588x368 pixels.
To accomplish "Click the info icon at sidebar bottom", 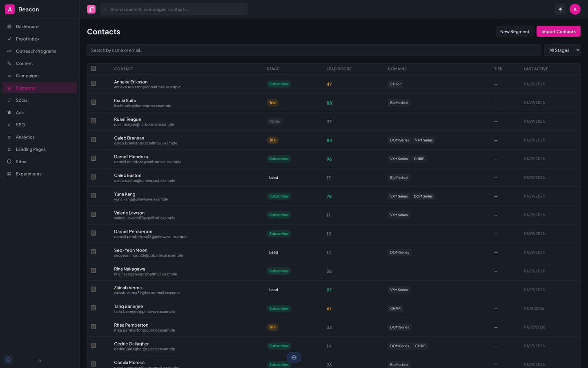I will [x=8, y=360].
